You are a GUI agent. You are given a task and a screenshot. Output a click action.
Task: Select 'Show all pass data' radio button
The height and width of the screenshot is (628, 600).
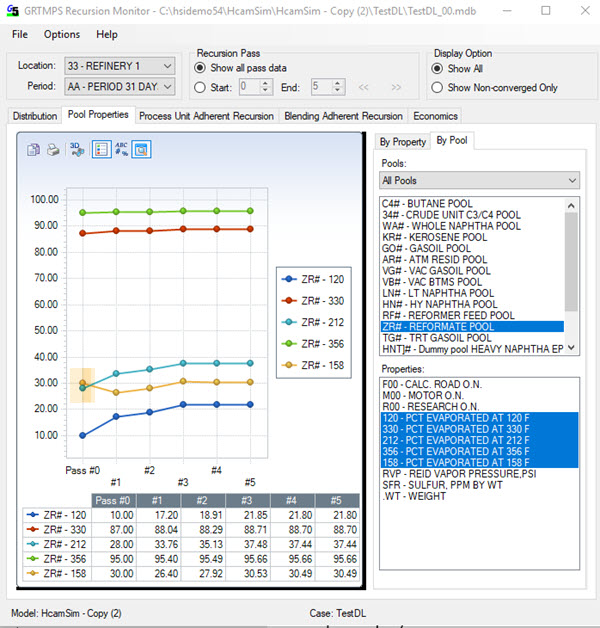(201, 68)
